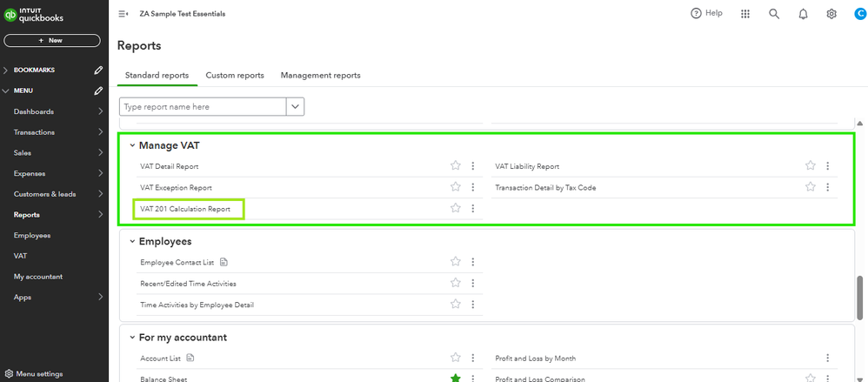Collapse the Manage VAT section
Viewport: 868px width, 382px height.
132,145
